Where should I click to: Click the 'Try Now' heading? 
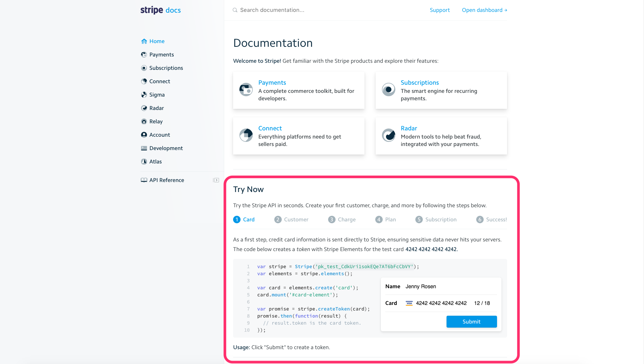248,189
